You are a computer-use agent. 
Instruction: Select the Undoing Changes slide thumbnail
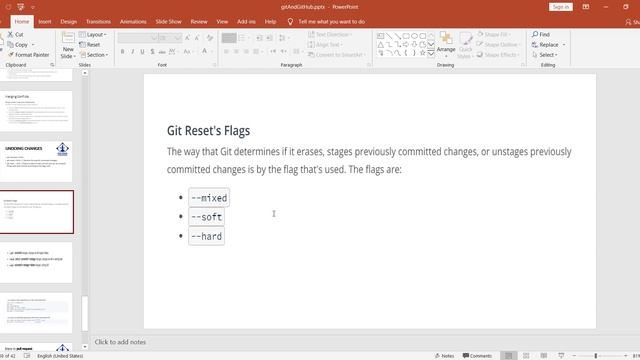pos(36,162)
